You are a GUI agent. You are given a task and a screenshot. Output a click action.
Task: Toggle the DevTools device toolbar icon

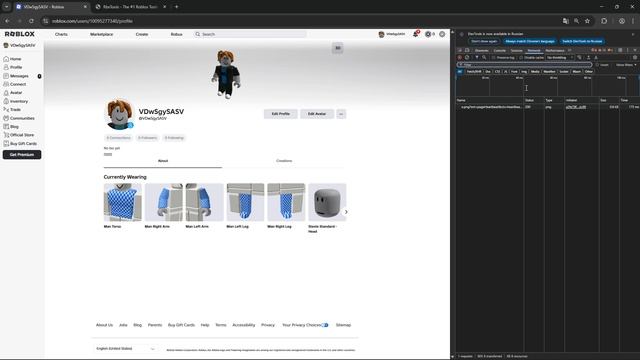coord(467,51)
